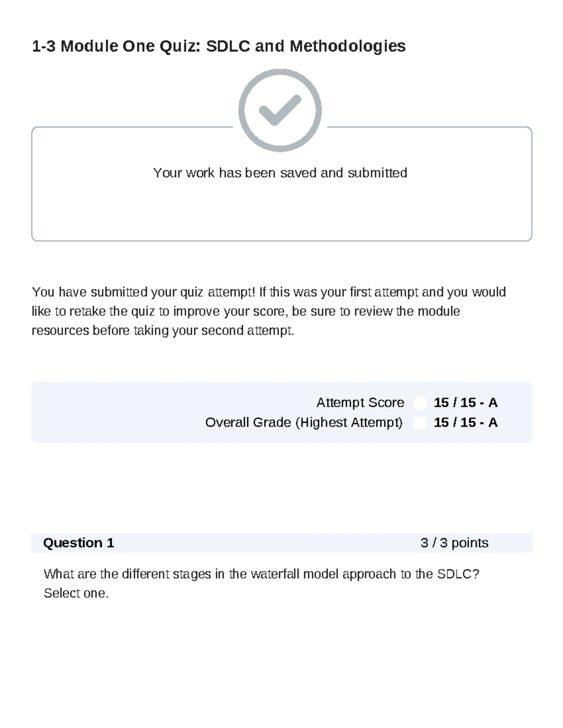Click the 'You have submitted your quiz attempt!' sentence

[x=144, y=292]
